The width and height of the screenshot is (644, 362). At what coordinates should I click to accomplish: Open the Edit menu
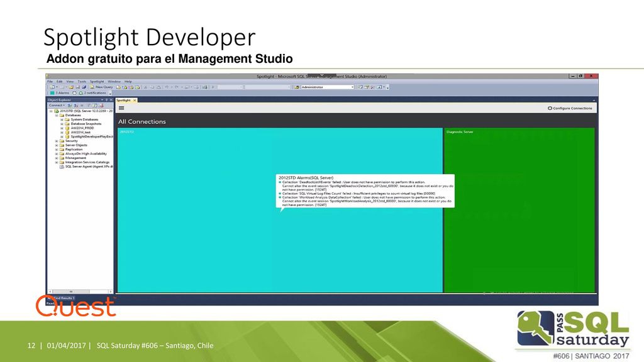(60, 82)
